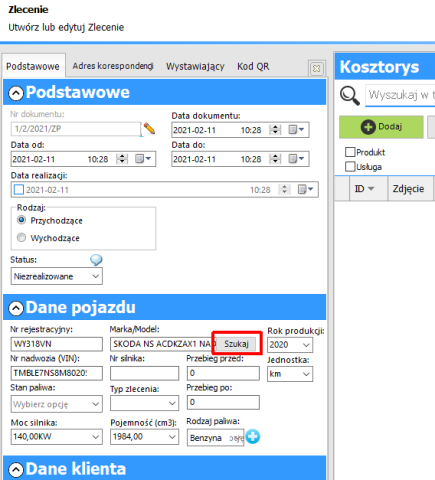
Task: Open the Stan paliwa dropdown
Action: (57, 404)
